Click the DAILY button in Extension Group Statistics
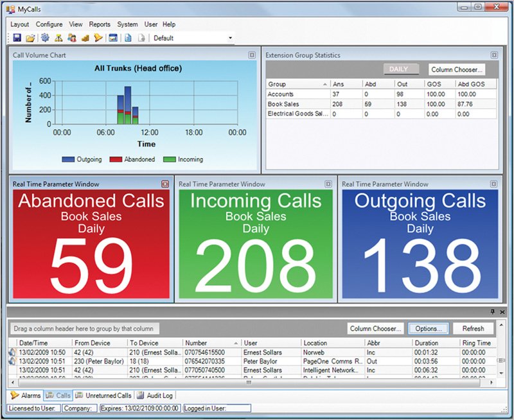 point(401,69)
